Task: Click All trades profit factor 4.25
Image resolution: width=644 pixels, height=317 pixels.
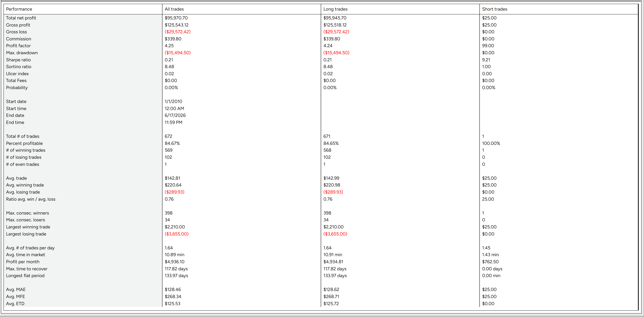Action: 169,46
